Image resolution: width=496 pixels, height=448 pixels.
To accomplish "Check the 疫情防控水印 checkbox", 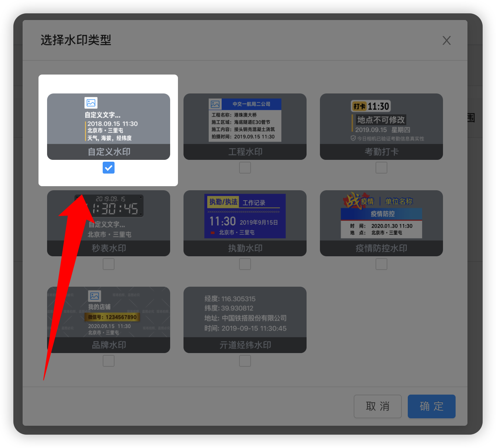I will (381, 264).
